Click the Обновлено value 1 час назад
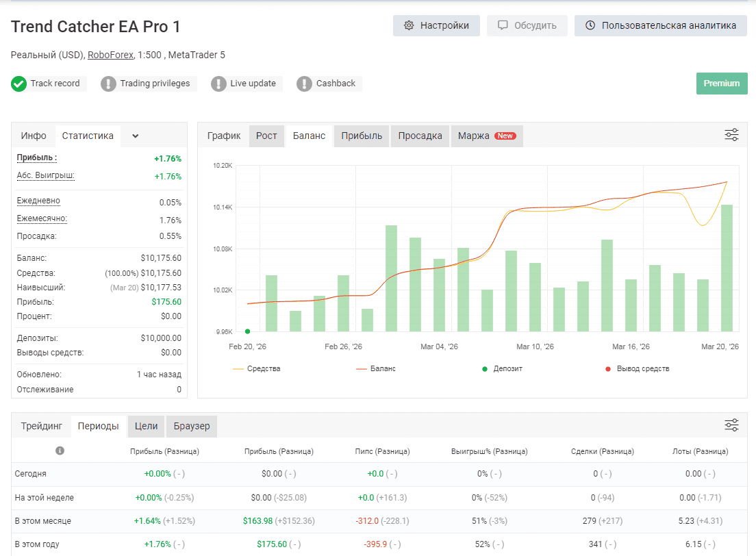The image size is (756, 556). (159, 375)
